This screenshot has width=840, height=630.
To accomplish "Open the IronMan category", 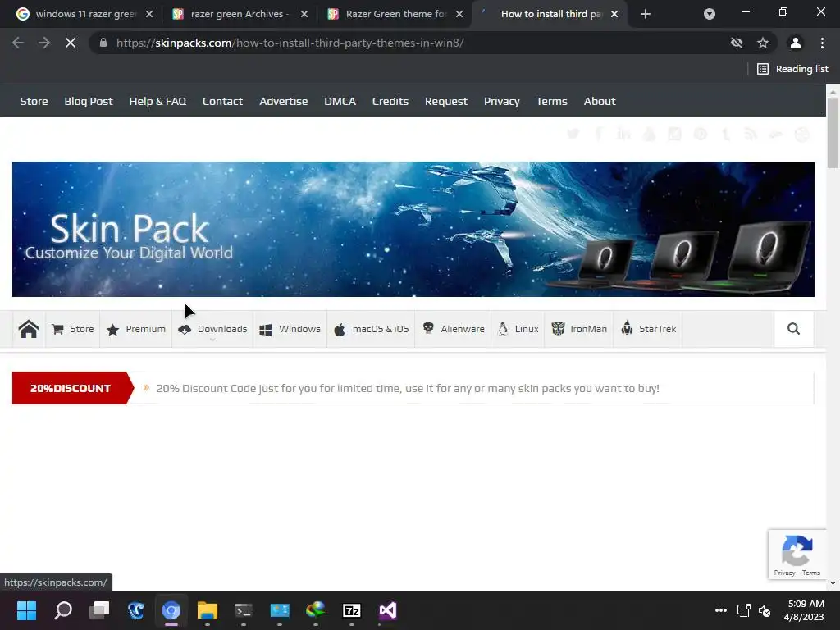I will tap(579, 329).
